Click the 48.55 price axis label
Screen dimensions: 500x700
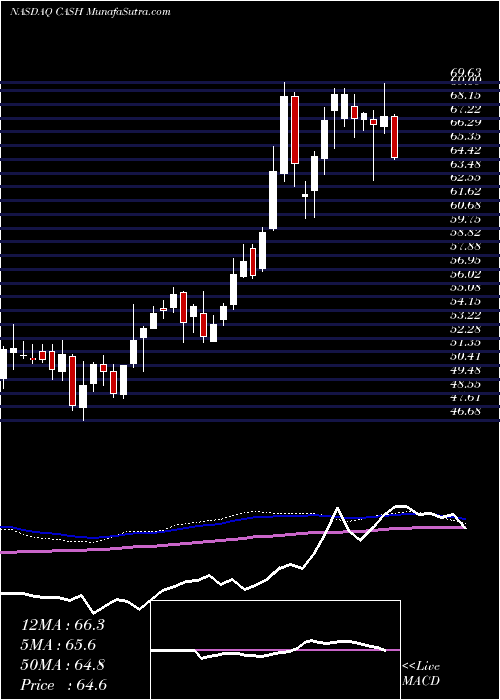click(x=464, y=384)
